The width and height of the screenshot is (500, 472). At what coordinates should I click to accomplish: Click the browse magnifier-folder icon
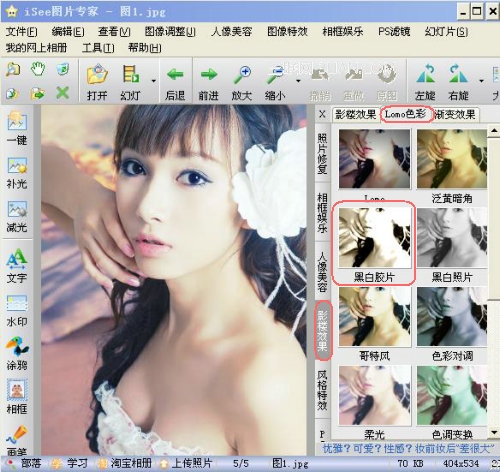[x=13, y=69]
